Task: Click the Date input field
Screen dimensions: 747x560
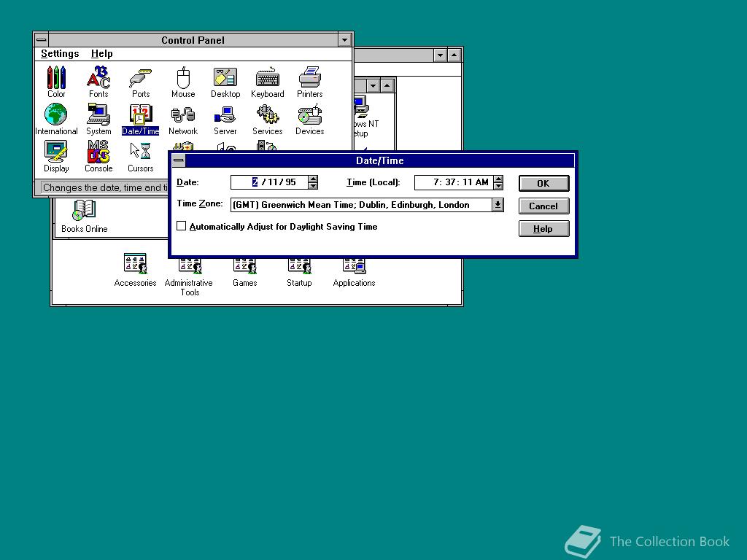Action: 270,182
